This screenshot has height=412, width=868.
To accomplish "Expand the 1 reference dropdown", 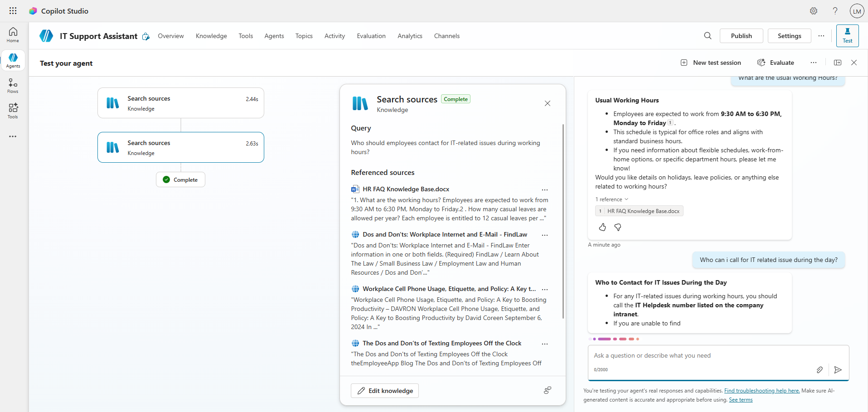I will (611, 199).
